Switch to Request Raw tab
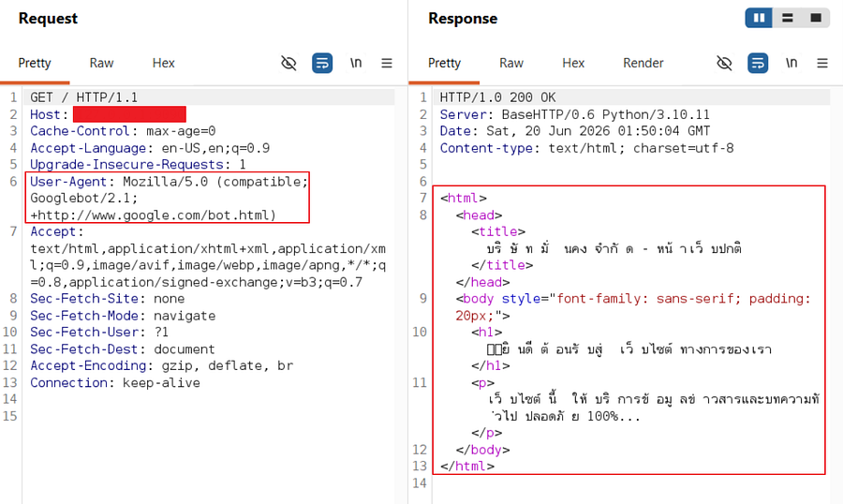843x504 pixels. pos(101,63)
